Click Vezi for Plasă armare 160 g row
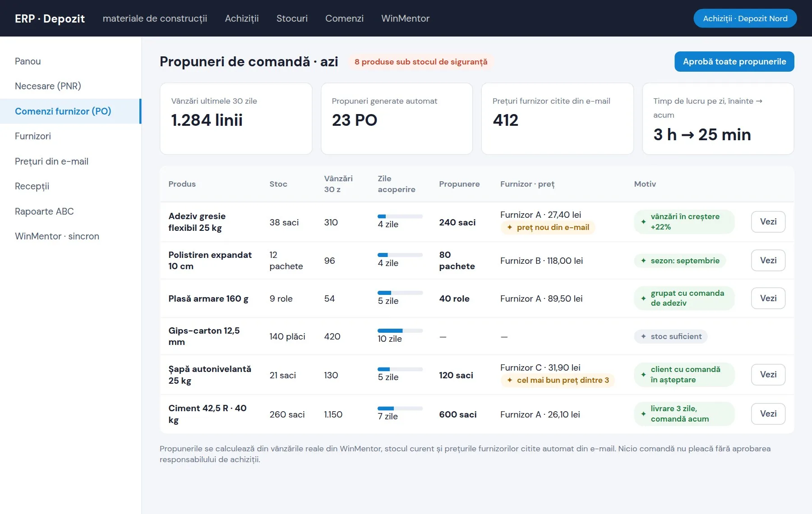 [x=768, y=298]
